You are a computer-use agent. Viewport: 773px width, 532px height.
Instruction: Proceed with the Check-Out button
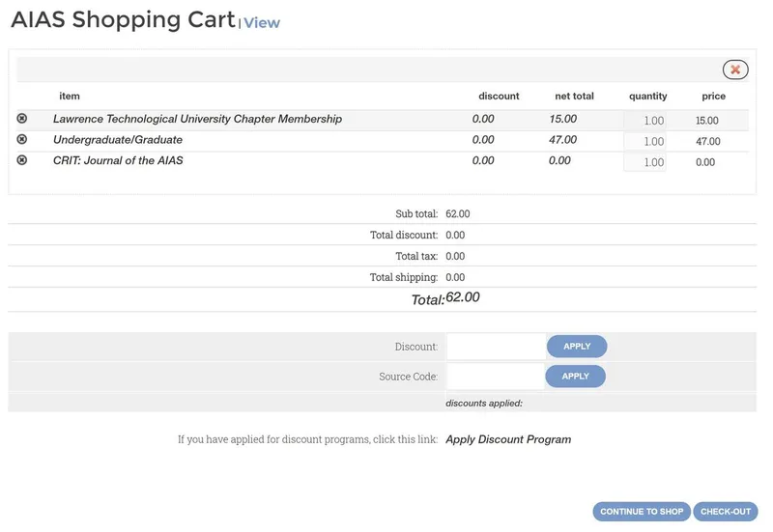tap(726, 512)
